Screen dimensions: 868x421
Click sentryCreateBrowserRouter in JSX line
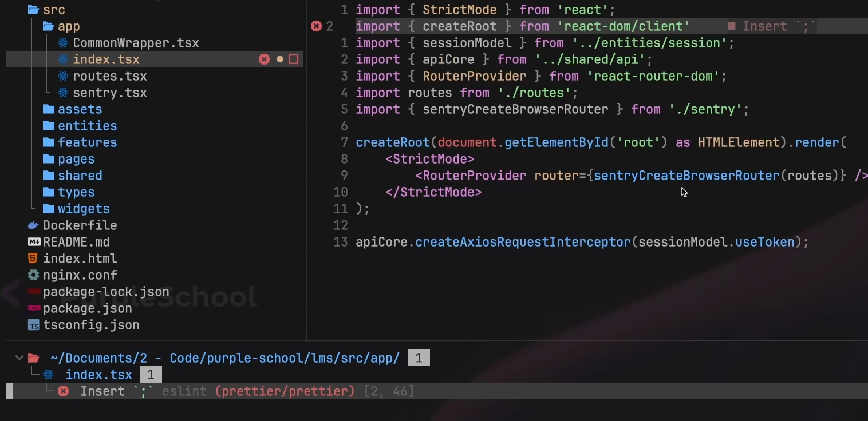click(686, 176)
